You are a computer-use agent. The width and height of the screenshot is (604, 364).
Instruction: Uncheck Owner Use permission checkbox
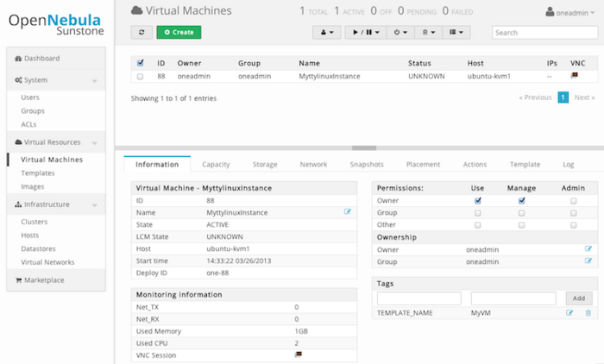pos(478,200)
